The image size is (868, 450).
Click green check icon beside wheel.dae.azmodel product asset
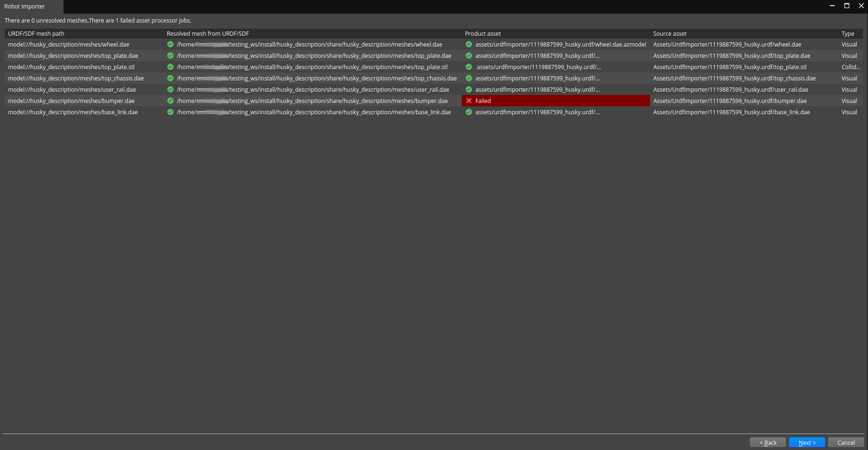tap(469, 44)
